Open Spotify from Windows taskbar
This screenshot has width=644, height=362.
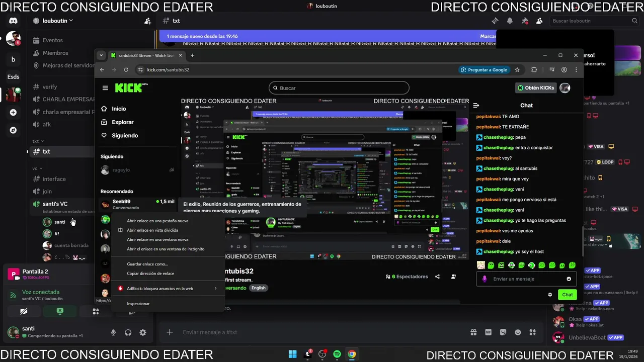(x=337, y=354)
